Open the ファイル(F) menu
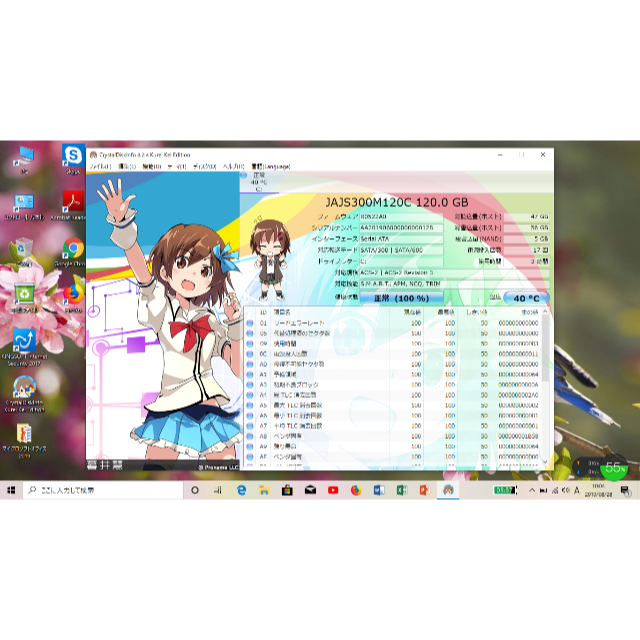The image size is (640, 640). point(100,167)
